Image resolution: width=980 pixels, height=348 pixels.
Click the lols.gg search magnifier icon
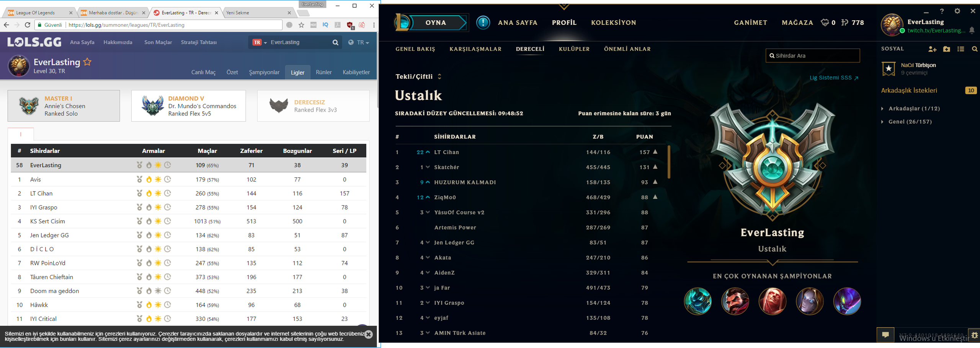tap(335, 42)
